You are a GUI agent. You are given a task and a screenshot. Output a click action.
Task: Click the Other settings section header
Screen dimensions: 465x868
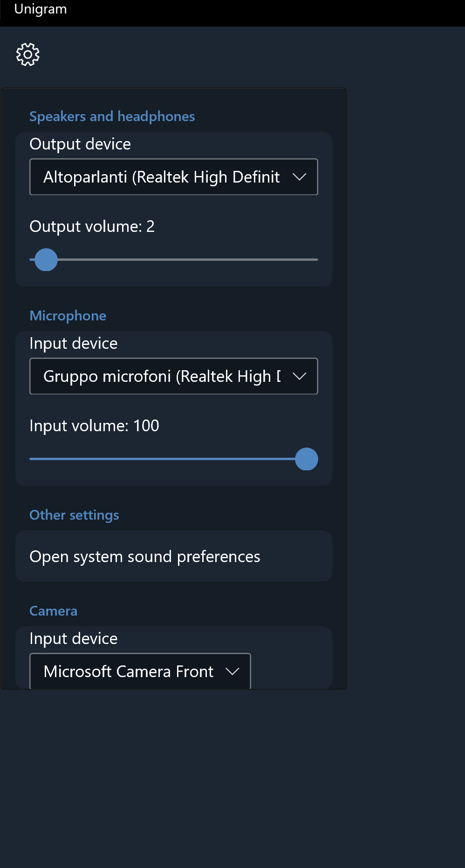coord(74,515)
